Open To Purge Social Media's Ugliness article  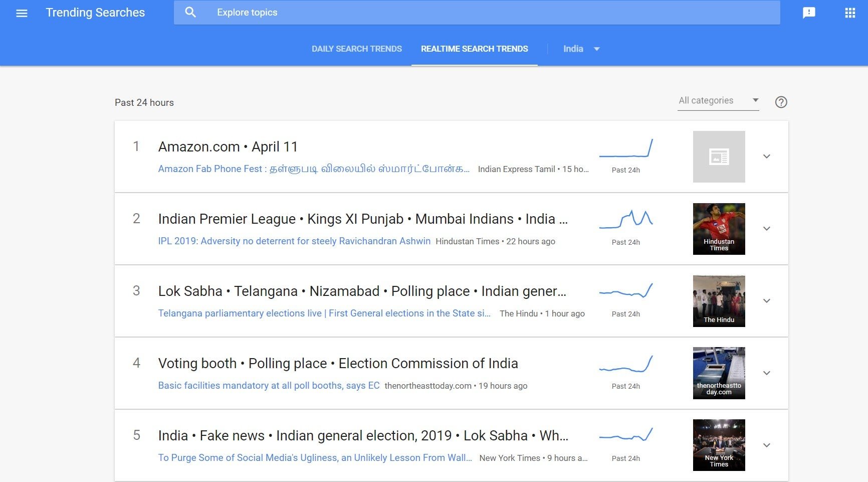tap(315, 458)
